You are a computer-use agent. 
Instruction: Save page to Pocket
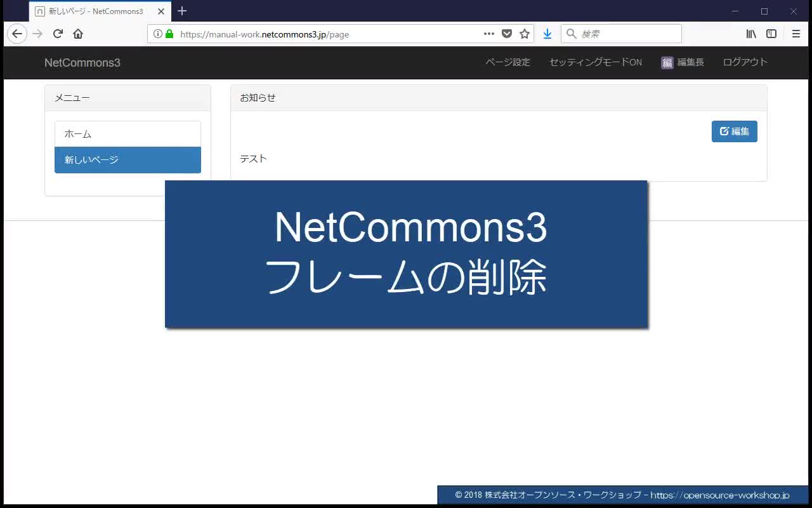coord(507,34)
